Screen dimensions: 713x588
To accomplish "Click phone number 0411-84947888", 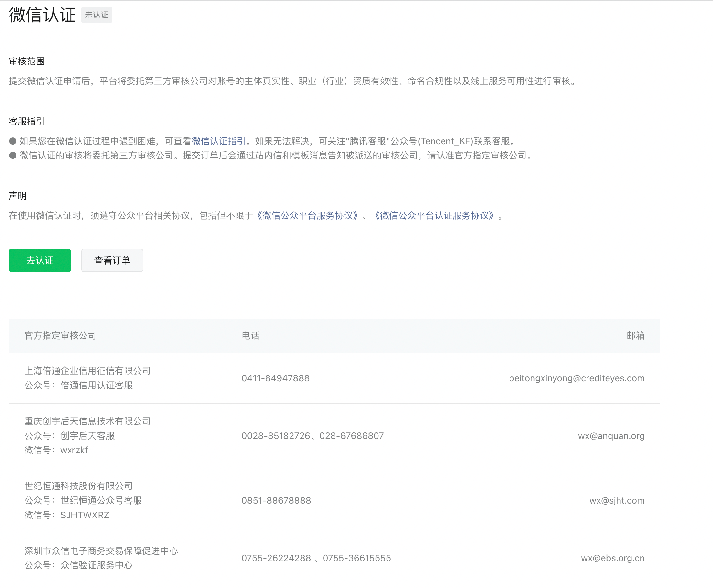I will [x=275, y=378].
